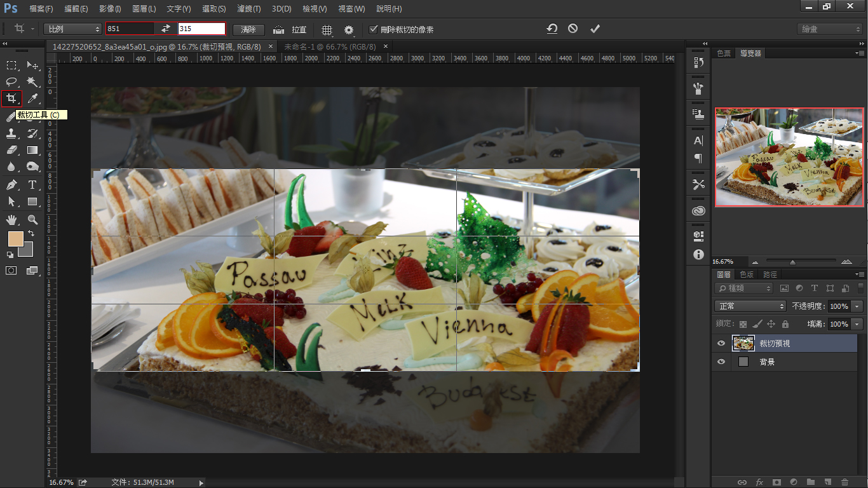Viewport: 868px width, 488px height.
Task: Open the 檔案(F) menu
Action: (x=41, y=9)
